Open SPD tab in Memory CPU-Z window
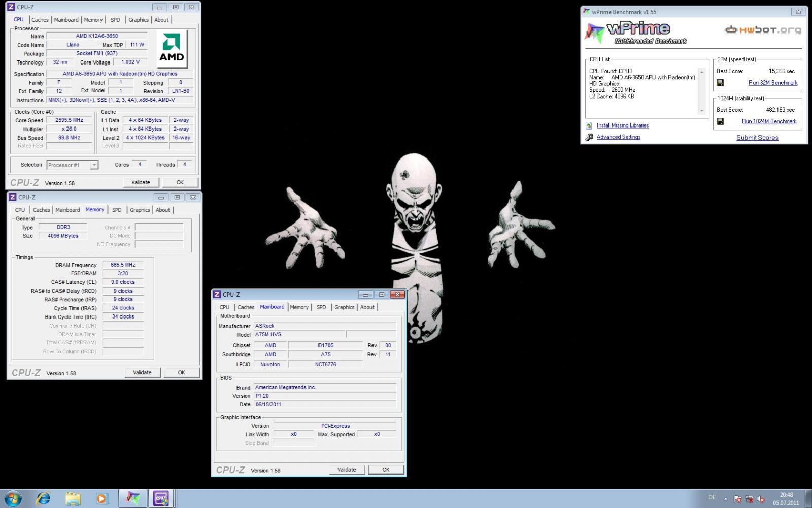812x508 pixels. tap(117, 210)
